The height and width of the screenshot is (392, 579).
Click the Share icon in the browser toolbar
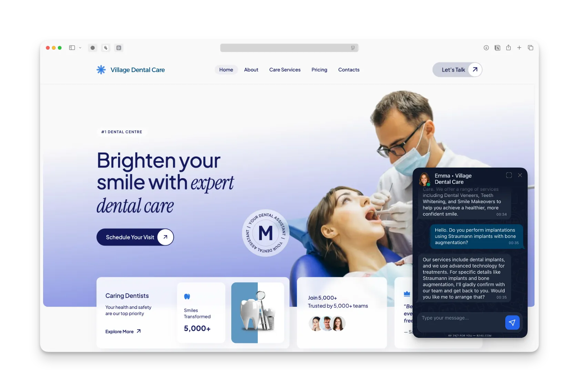508,48
